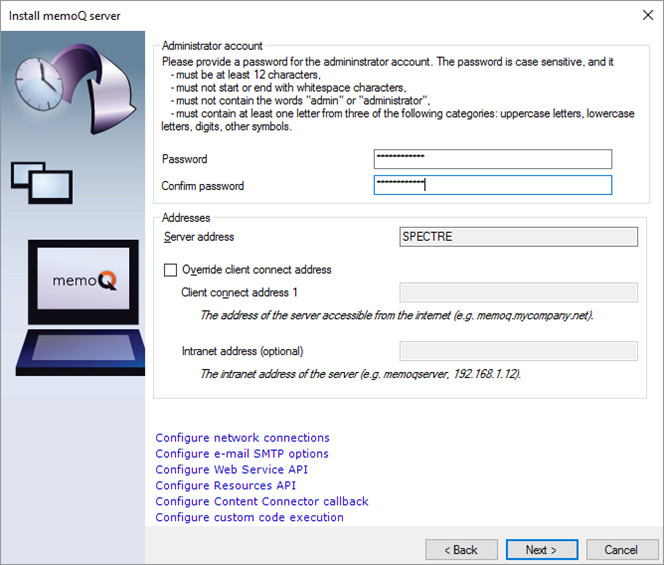Viewport: 664px width, 565px height.
Task: Click the Client connect address 1 field
Action: pos(518,292)
